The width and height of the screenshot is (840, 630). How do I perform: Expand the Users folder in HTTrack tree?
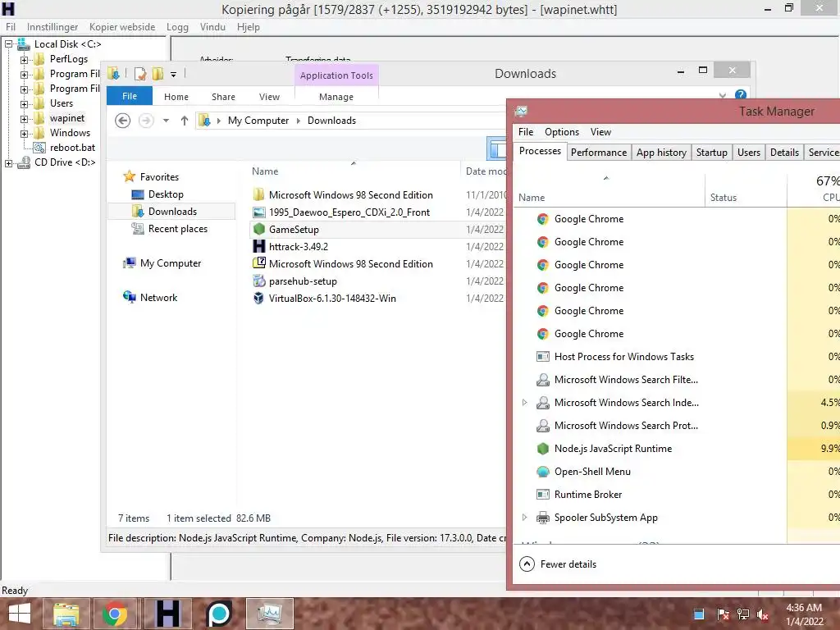(x=24, y=104)
